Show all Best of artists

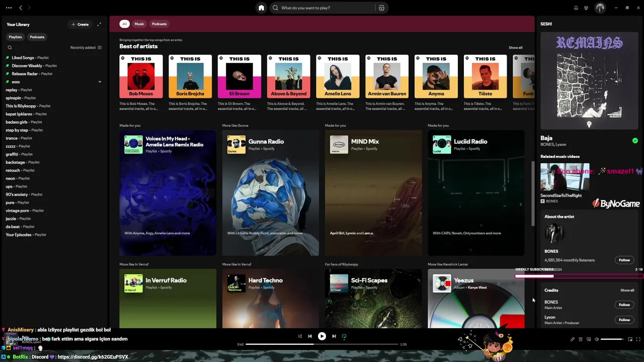[x=515, y=48]
